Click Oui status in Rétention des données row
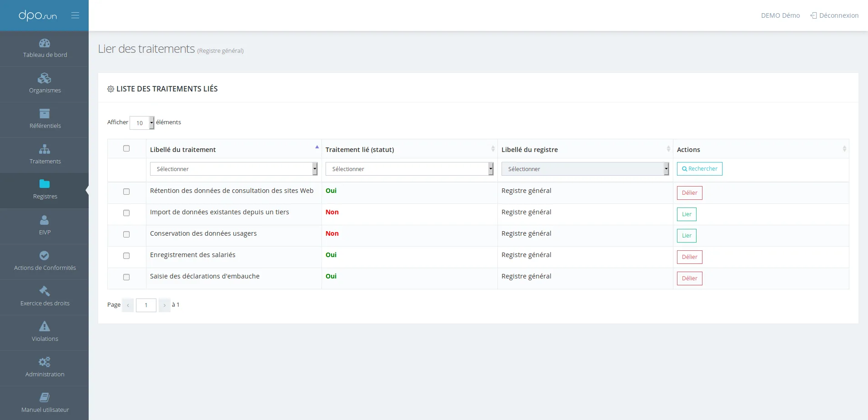Viewport: 868px width, 420px height. click(x=331, y=191)
